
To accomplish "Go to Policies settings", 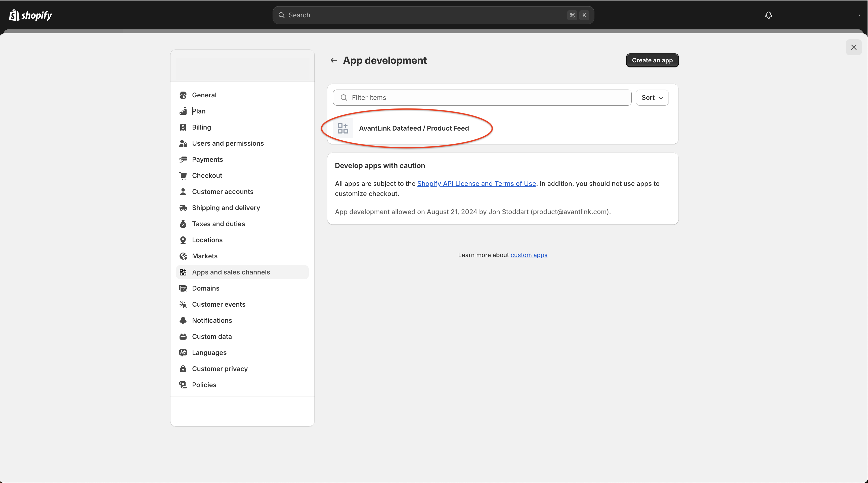I will [242, 385].
